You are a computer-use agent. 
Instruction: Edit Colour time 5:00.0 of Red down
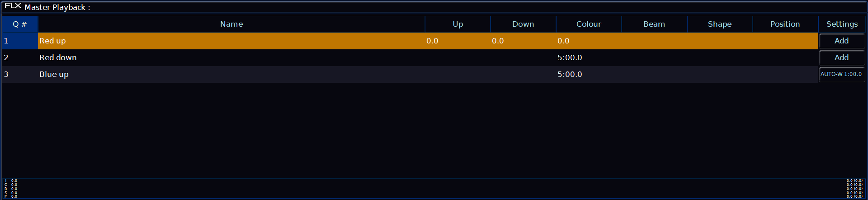589,57
